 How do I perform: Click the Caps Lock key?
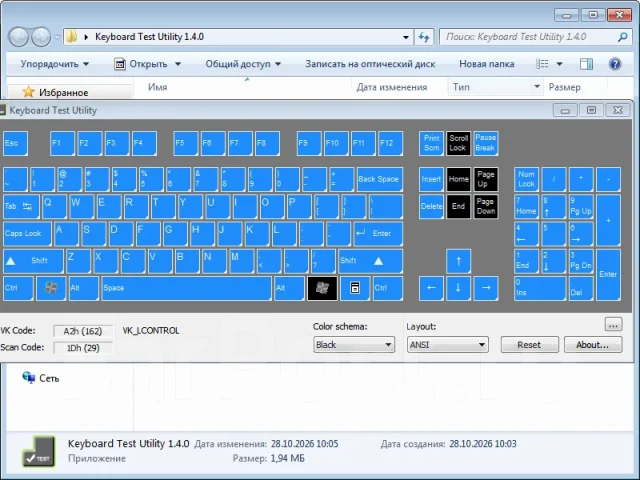click(27, 233)
